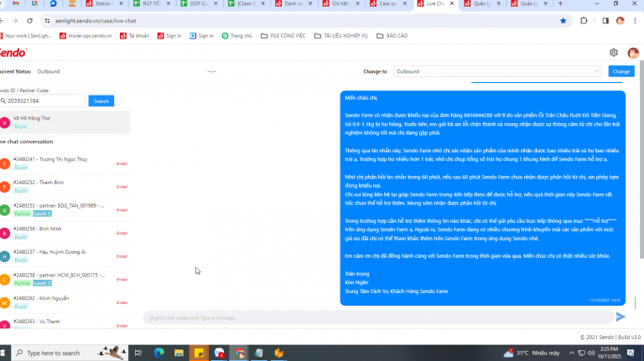Image resolution: width=644 pixels, height=361 pixels.
Task: Open the volume control in system tray
Action: tap(591, 353)
